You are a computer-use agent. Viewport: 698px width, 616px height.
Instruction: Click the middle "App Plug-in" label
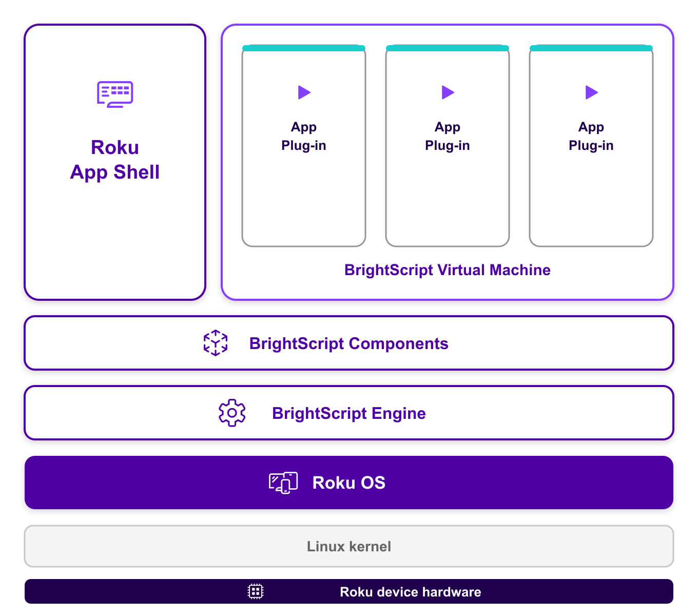(x=448, y=136)
